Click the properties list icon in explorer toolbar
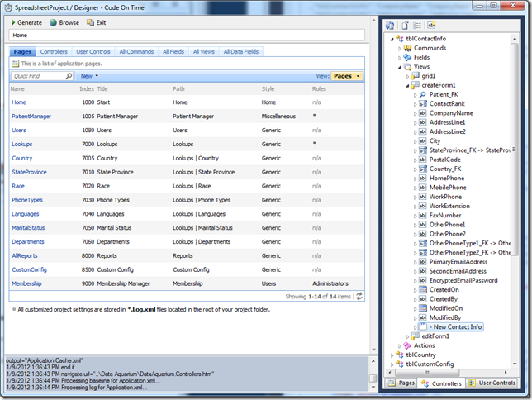Image resolution: width=532 pixels, height=400 pixels. click(417, 25)
